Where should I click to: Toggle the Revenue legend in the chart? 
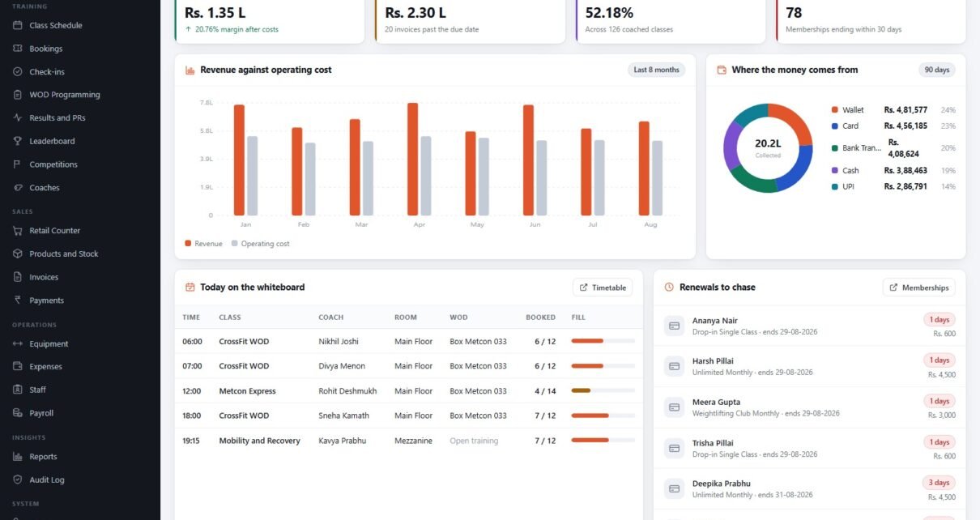[203, 244]
